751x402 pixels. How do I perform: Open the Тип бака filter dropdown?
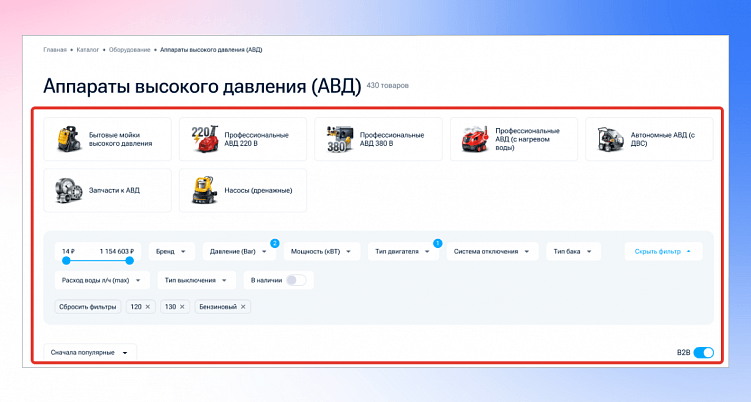573,252
